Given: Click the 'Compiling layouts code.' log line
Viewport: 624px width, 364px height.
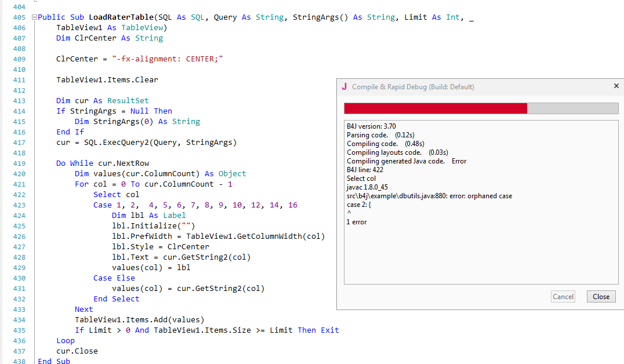Looking at the screenshot, I should point(397,152).
